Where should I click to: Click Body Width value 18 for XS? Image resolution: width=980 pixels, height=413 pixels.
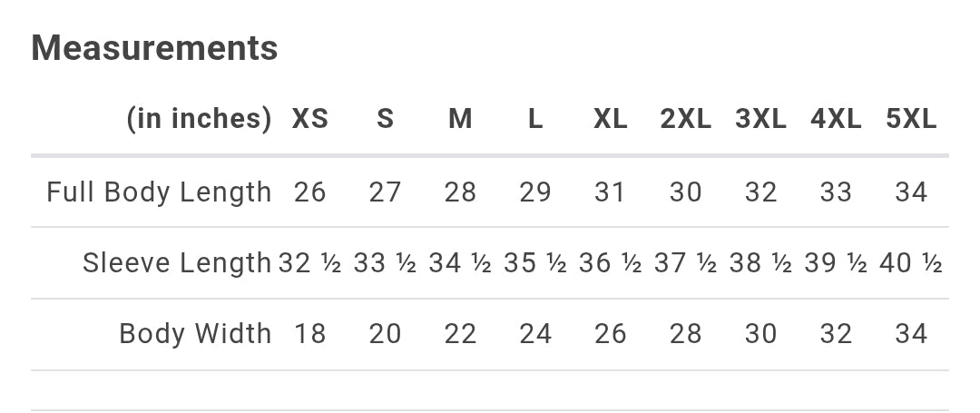pyautogui.click(x=309, y=334)
